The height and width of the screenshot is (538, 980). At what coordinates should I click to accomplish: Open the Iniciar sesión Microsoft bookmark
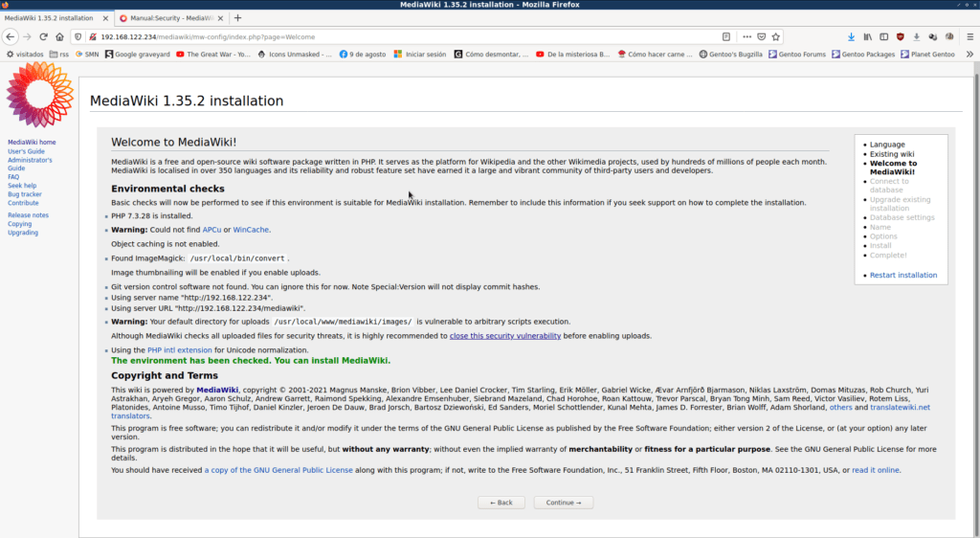click(420, 55)
